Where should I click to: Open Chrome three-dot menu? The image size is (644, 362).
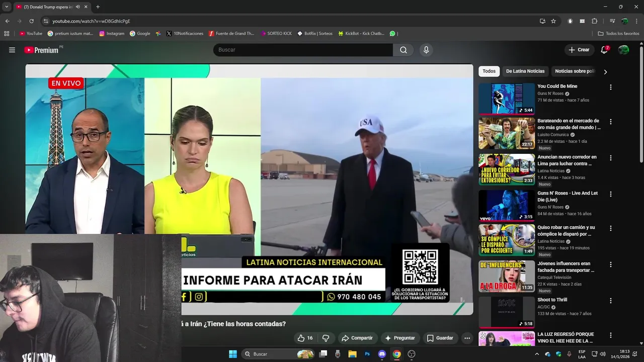pos(637,21)
